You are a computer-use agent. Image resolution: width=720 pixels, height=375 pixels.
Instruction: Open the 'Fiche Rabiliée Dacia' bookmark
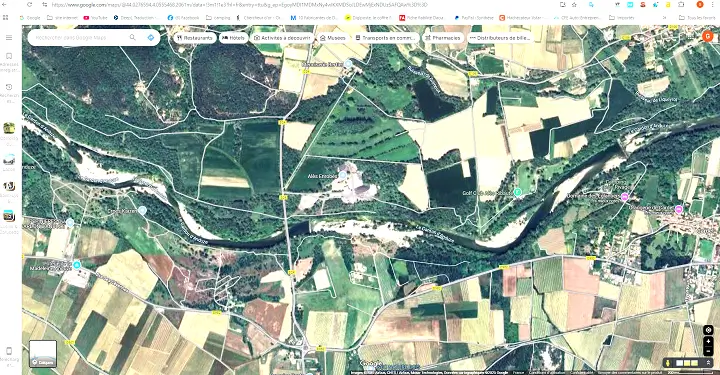click(422, 17)
